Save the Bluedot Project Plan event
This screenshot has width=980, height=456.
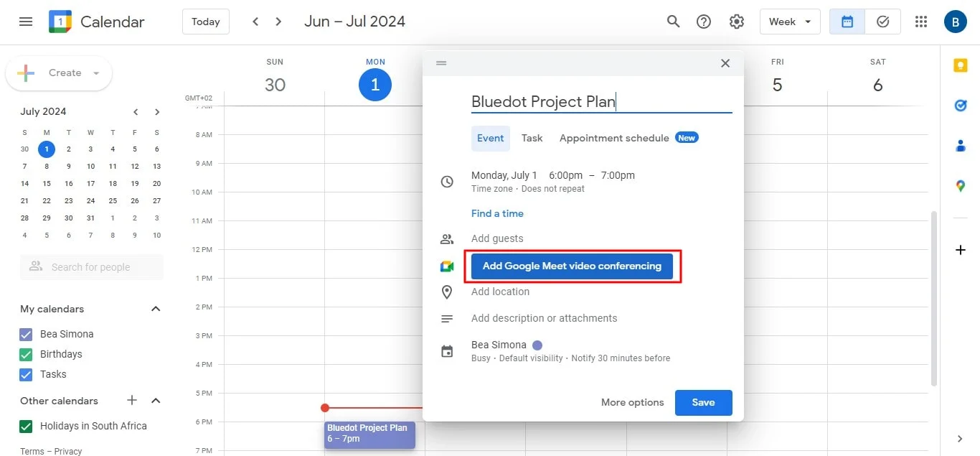coord(703,402)
